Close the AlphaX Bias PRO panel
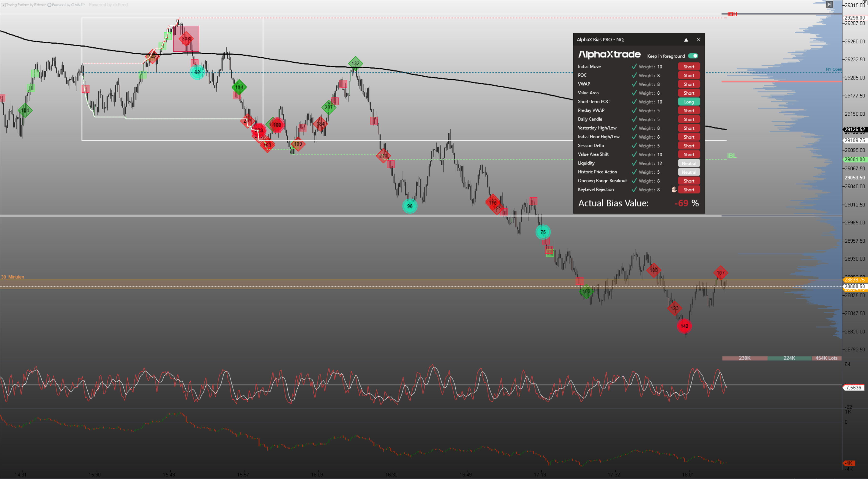Viewport: 868px width, 479px height. point(698,40)
